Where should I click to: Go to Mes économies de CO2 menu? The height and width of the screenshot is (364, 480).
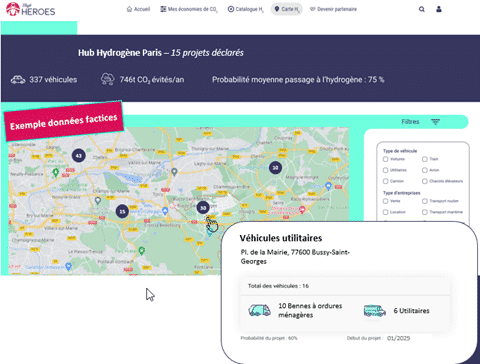189,9
